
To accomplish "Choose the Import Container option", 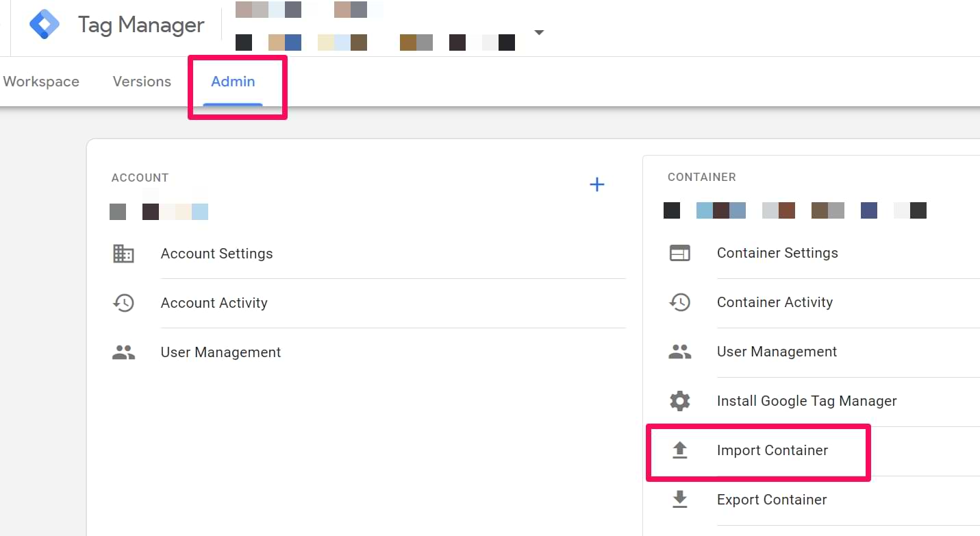I will [x=772, y=450].
